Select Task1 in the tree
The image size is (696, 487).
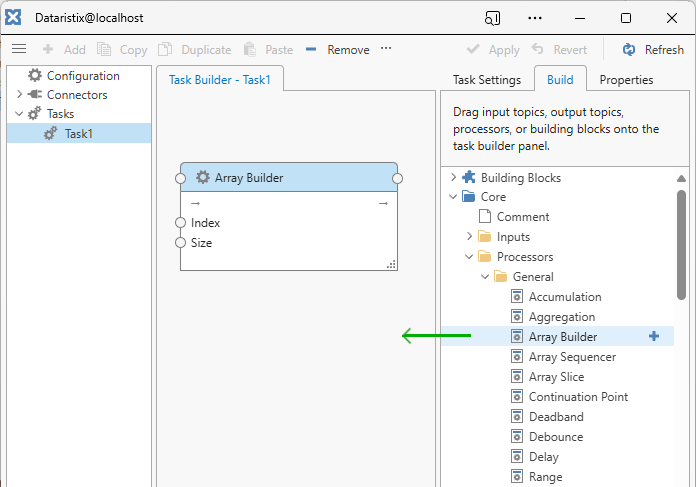79,133
